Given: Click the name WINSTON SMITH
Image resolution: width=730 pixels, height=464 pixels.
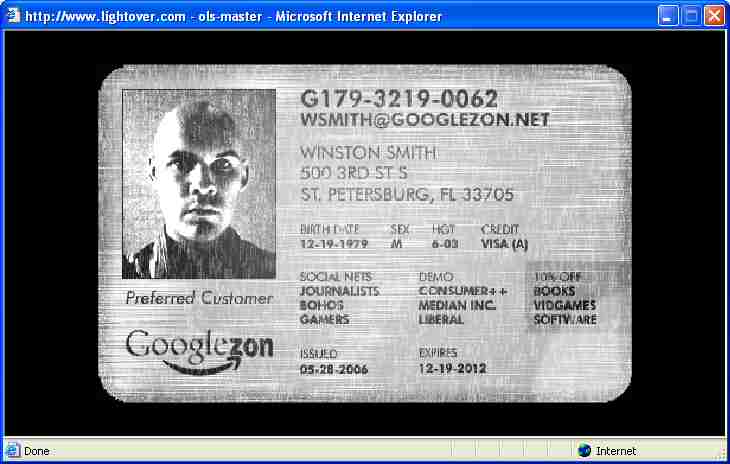Looking at the screenshot, I should (x=368, y=153).
